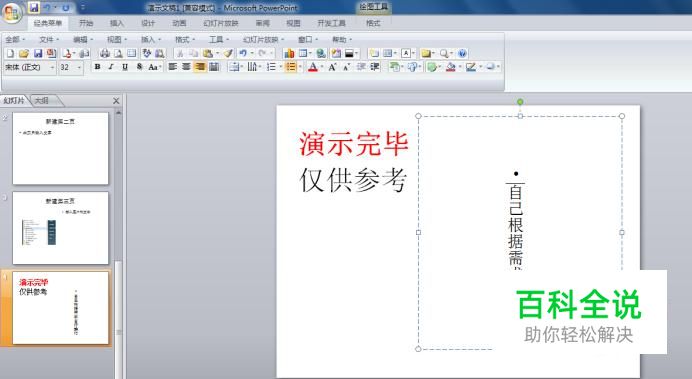Toggle Center alignment

tap(186, 67)
